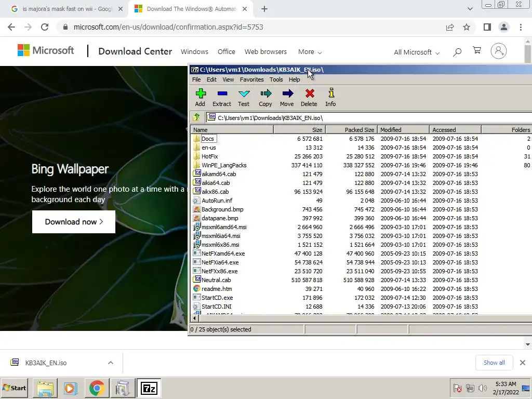The height and width of the screenshot is (399, 532).
Task: Close the Chrome downloads bar
Action: pyautogui.click(x=523, y=363)
